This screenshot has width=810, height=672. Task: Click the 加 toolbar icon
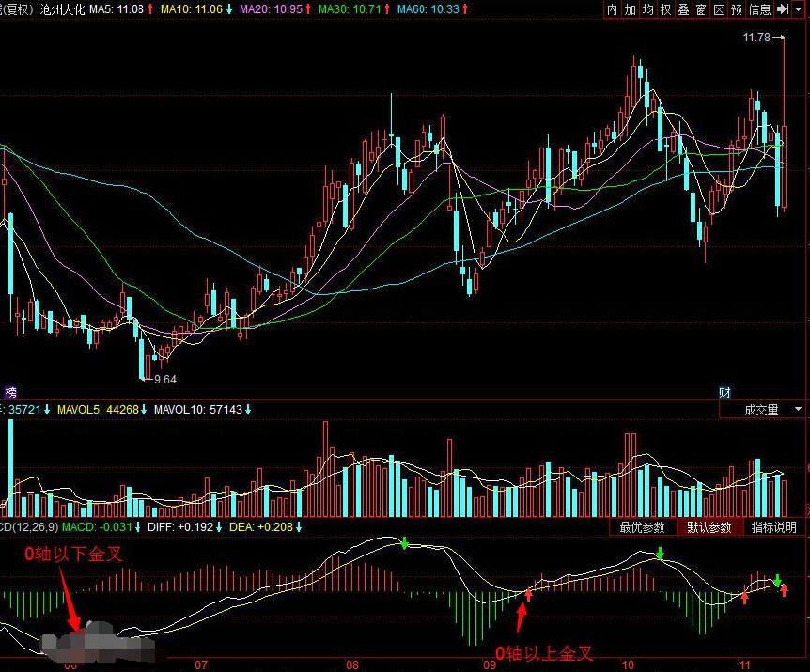(x=631, y=9)
